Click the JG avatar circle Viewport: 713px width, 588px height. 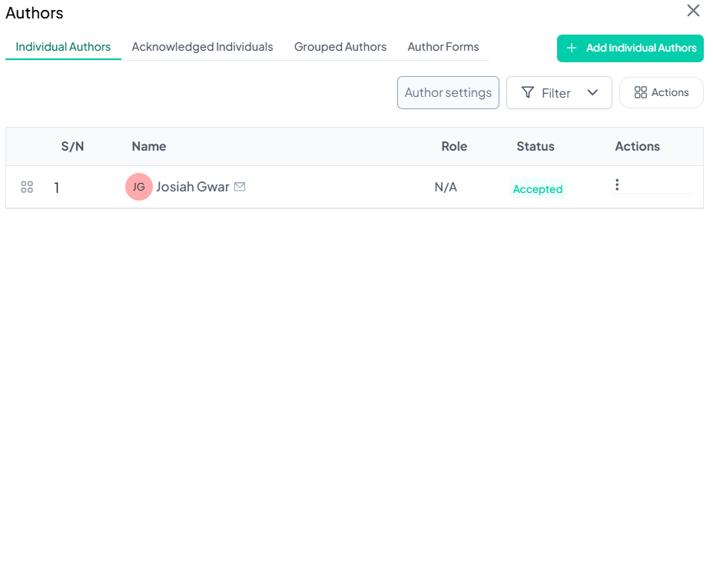coord(139,187)
